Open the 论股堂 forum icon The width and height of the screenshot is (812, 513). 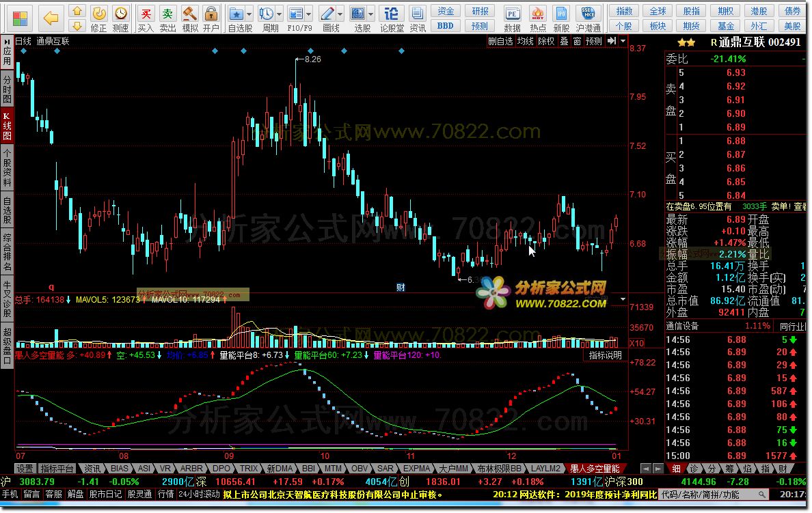pyautogui.click(x=392, y=19)
